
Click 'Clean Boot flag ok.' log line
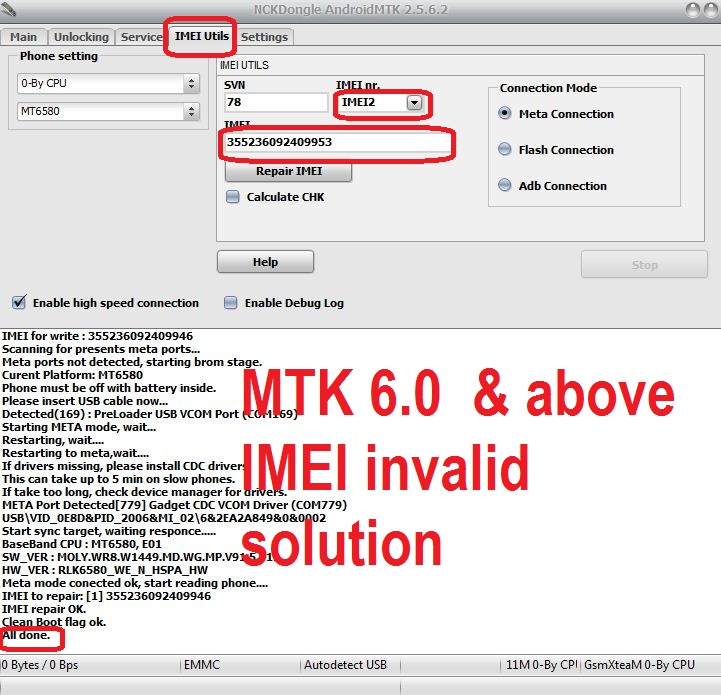54,622
